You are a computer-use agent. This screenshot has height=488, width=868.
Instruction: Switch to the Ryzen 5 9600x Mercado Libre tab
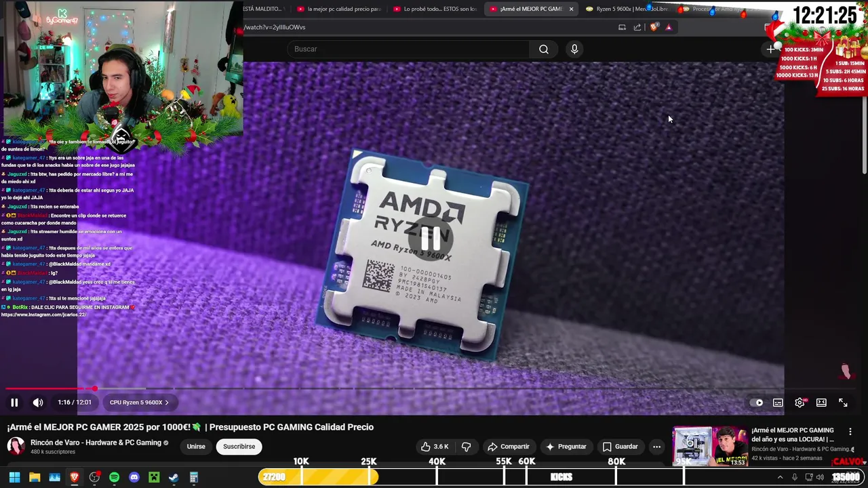[x=628, y=9]
